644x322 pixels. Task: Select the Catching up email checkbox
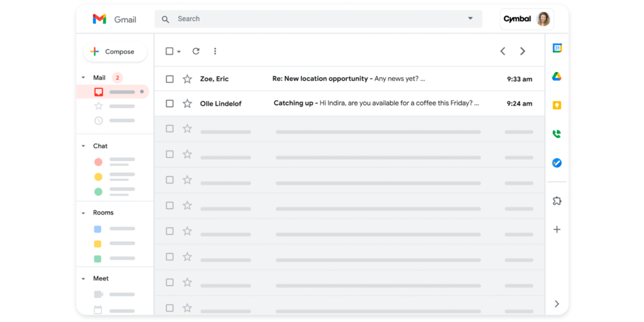click(170, 104)
